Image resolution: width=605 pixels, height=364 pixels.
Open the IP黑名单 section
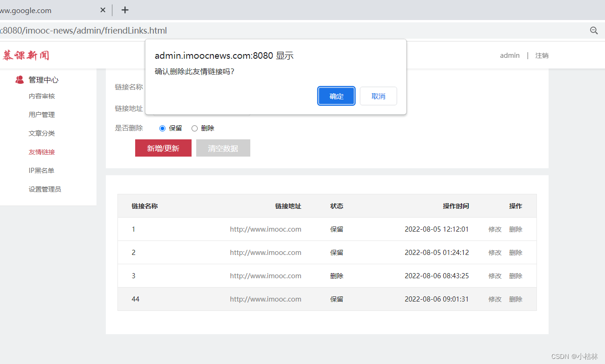(42, 170)
